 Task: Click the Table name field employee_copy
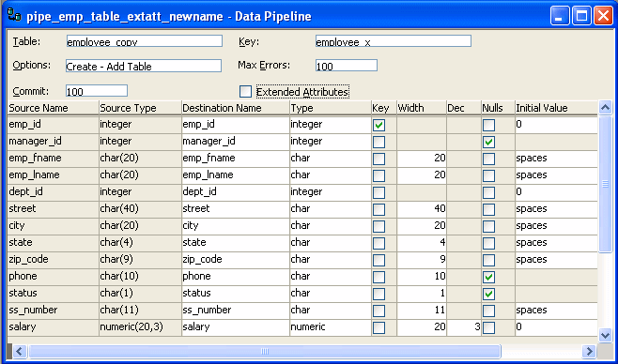coord(145,41)
